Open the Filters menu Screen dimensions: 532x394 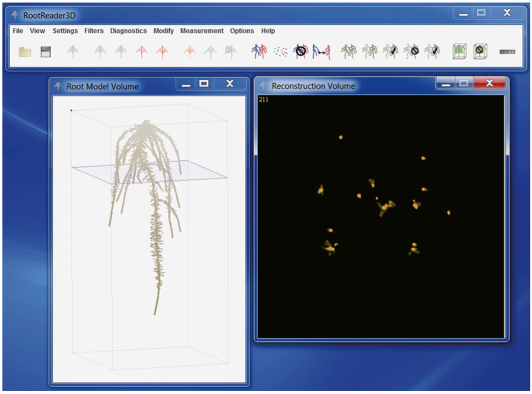(94, 31)
